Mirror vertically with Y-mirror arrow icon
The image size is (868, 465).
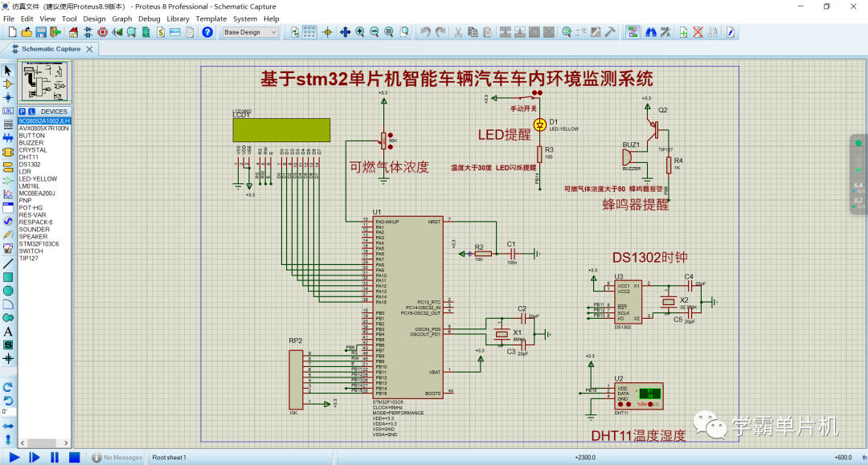(x=8, y=439)
